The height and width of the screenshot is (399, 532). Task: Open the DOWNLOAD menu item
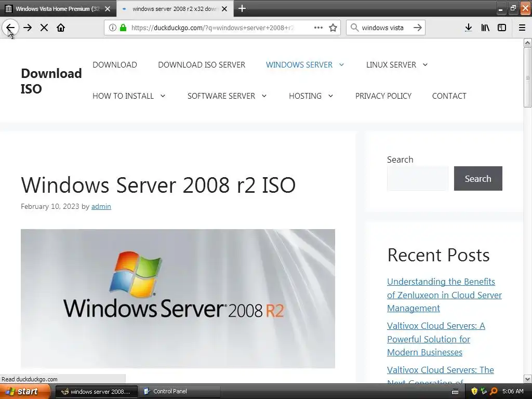(x=115, y=65)
